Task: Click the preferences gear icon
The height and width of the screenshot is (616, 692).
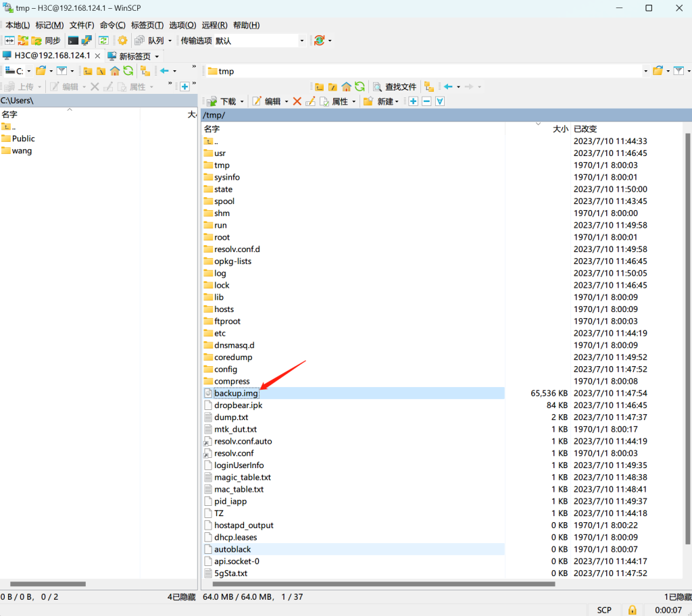Action: point(122,41)
